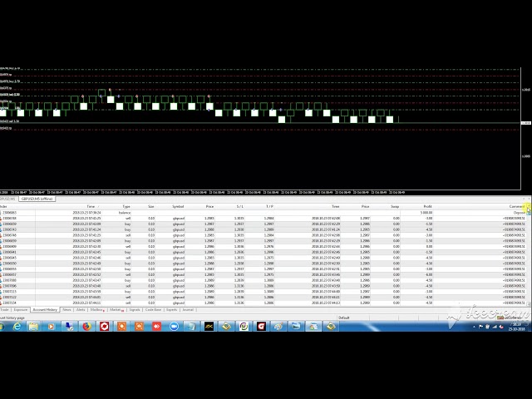The height and width of the screenshot is (399, 532).
Task: Launch Firefox from the taskbar
Action: point(86,327)
